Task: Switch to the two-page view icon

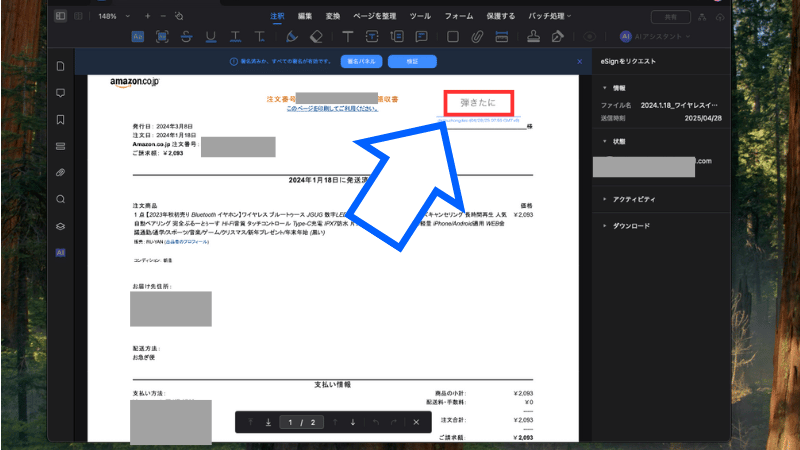Action: click(78, 16)
